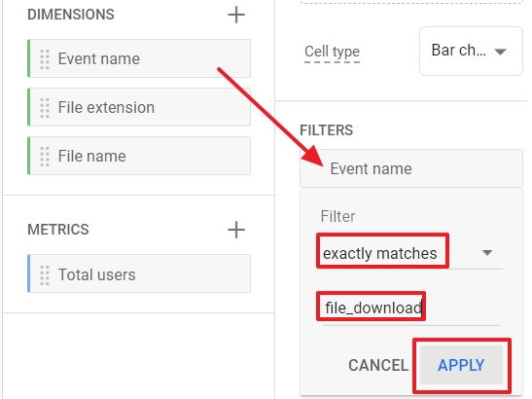Grab the Event name drag handle
Image resolution: width=532 pixels, height=399 pixels.
click(x=45, y=59)
